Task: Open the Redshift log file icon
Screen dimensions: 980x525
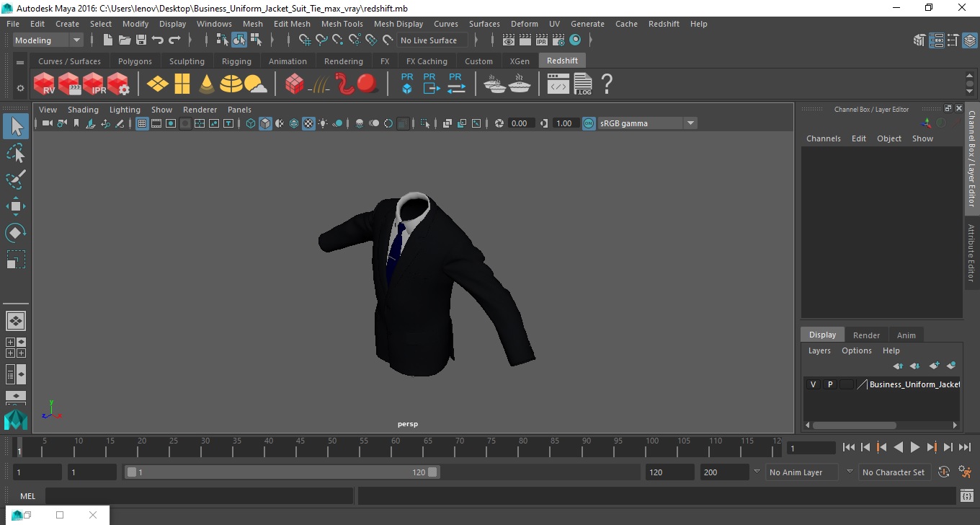Action: [583, 84]
